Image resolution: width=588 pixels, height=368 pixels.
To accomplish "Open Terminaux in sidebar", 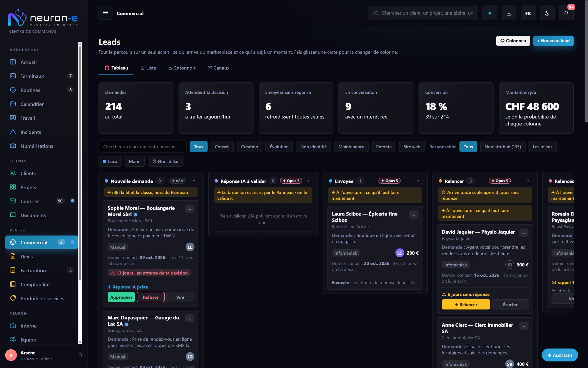I will (x=41, y=76).
